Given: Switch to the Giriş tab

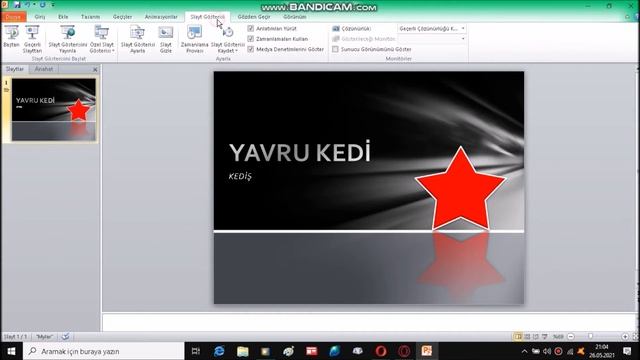Looking at the screenshot, I should (40, 17).
